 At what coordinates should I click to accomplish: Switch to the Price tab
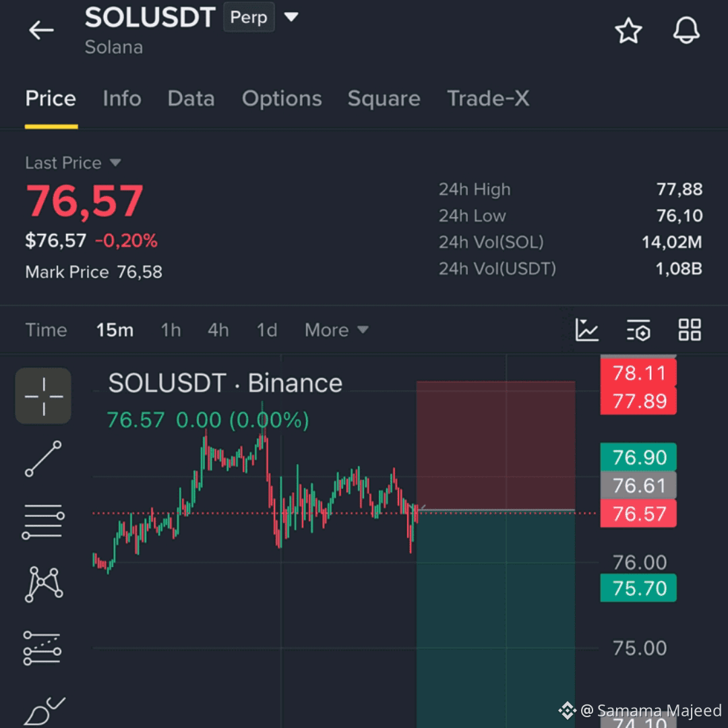click(51, 98)
